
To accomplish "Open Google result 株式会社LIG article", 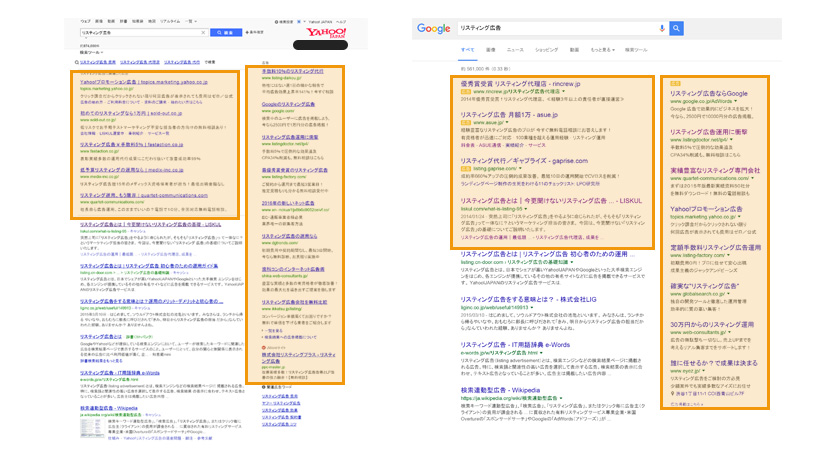I will pos(528,299).
